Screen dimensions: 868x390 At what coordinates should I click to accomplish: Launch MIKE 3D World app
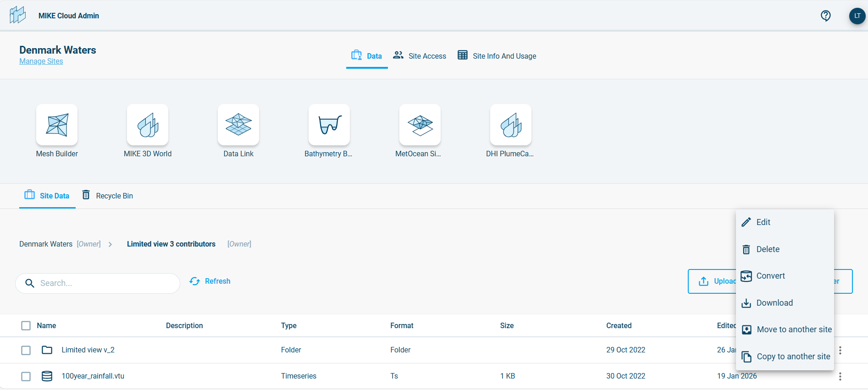pyautogui.click(x=148, y=125)
